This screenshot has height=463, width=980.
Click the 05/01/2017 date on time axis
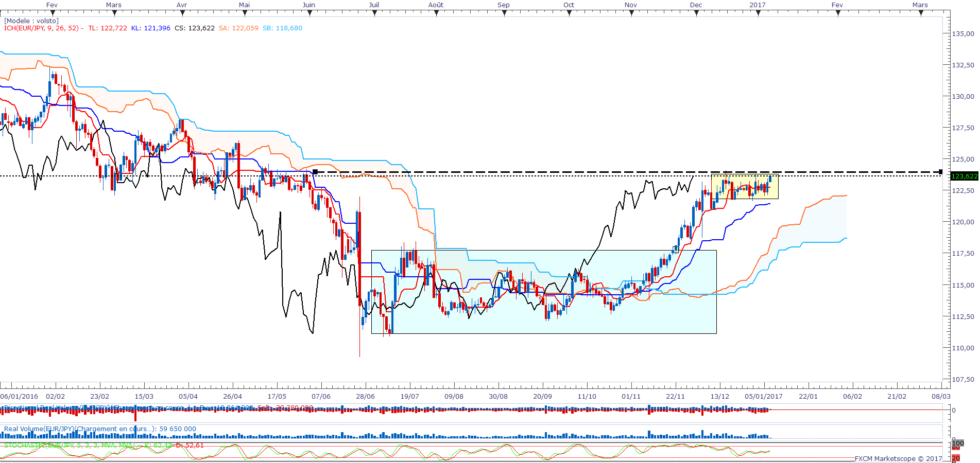pyautogui.click(x=763, y=396)
